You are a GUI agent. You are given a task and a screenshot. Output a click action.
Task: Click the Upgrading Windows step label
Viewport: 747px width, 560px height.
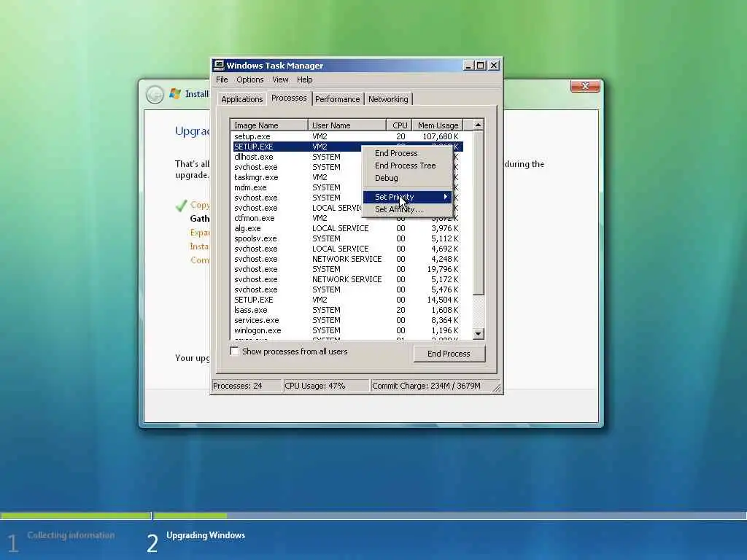tap(206, 535)
